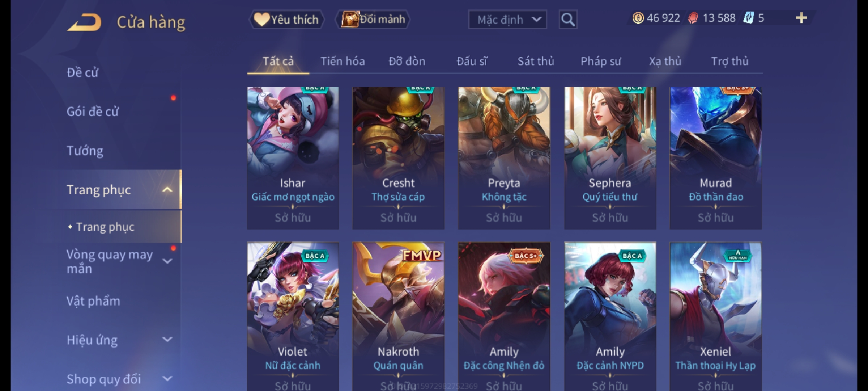Open Yêu thích heart favorites
Viewport: 868px width, 391px height.
[x=286, y=20]
